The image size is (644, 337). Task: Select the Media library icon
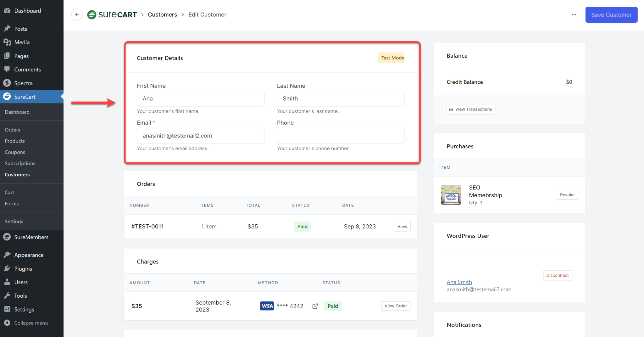7,42
